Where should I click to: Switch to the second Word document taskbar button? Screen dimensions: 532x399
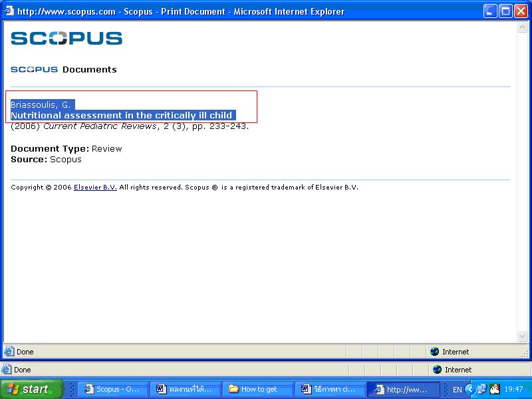click(x=331, y=389)
